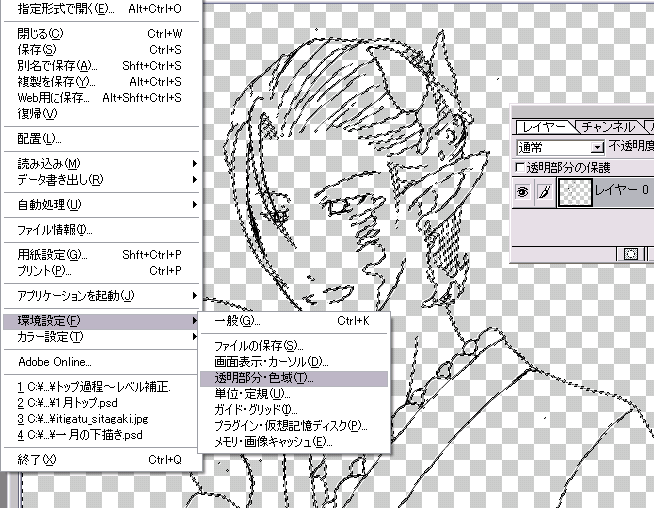Screen dimensions: 654x508
Task: Choose 配置(L) menu item
Action: (x=102, y=138)
